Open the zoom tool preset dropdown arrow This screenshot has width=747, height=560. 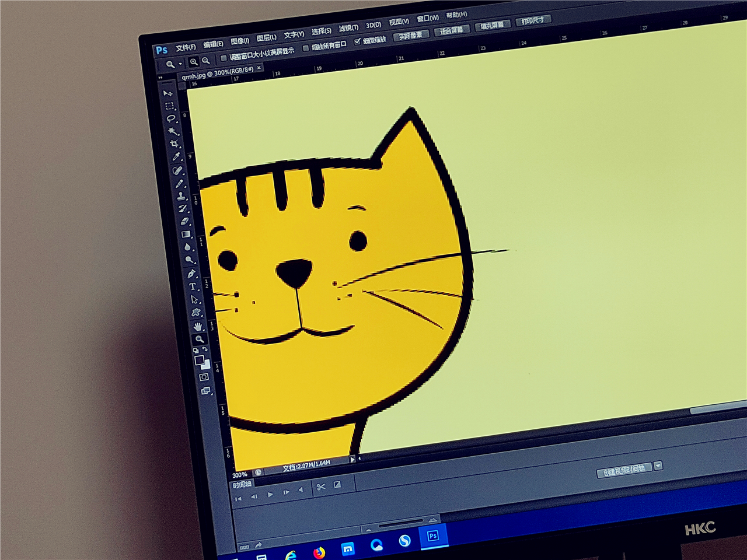[x=180, y=64]
